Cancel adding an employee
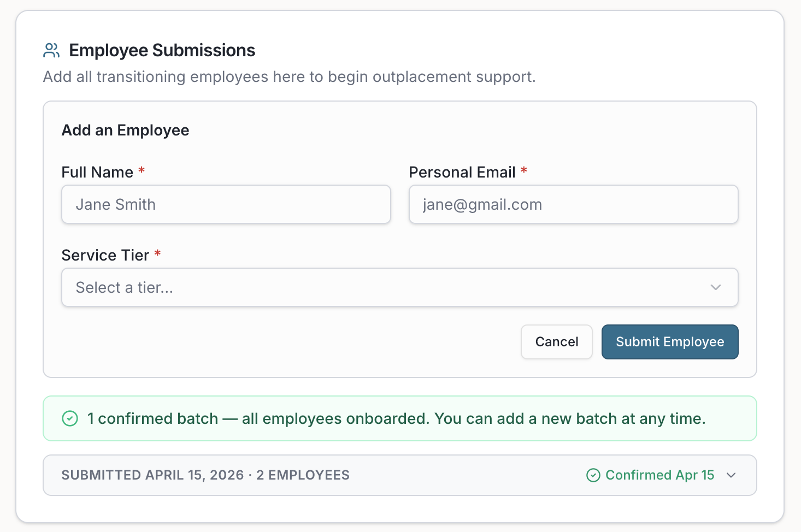This screenshot has width=801, height=532. tap(556, 342)
